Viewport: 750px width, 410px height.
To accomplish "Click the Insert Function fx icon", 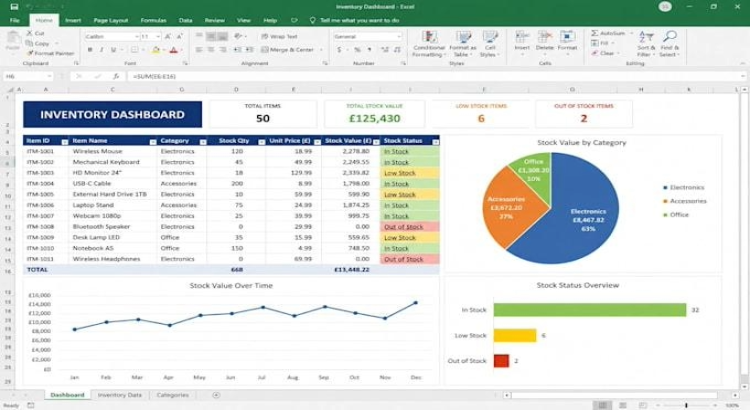I will coord(116,76).
